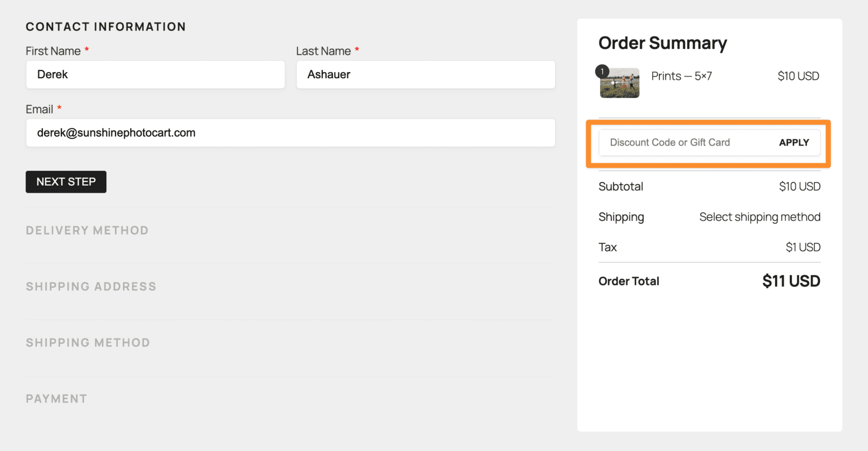Screen dimensions: 868x451
Task: Focus the Email address input field
Action: pyautogui.click(x=290, y=133)
